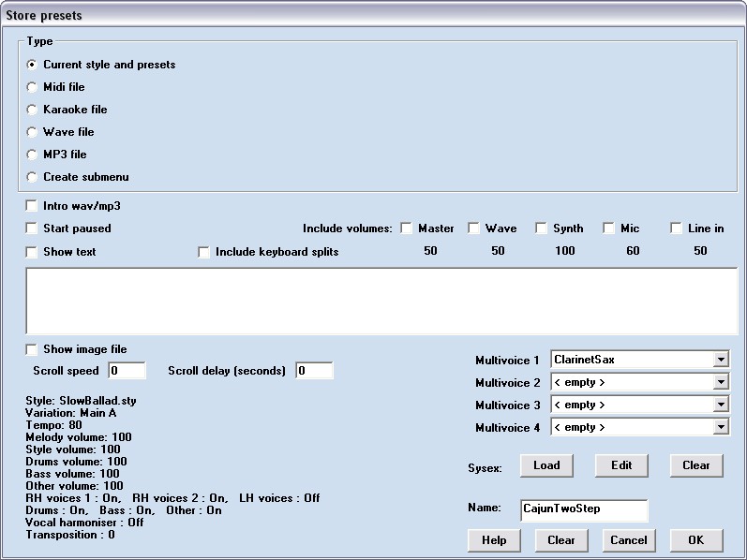Check the Wave volume checkbox

click(473, 228)
